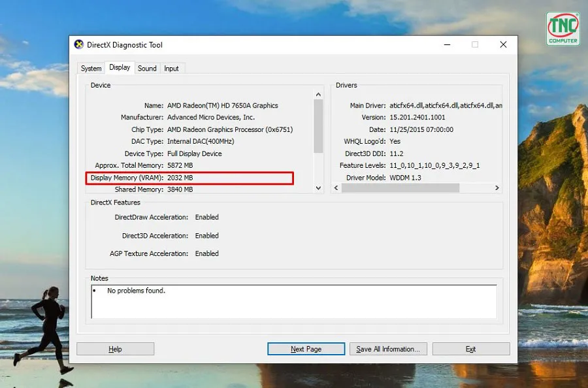Click the "Chip Type:" label
This screenshot has width=588, height=388.
click(147, 129)
